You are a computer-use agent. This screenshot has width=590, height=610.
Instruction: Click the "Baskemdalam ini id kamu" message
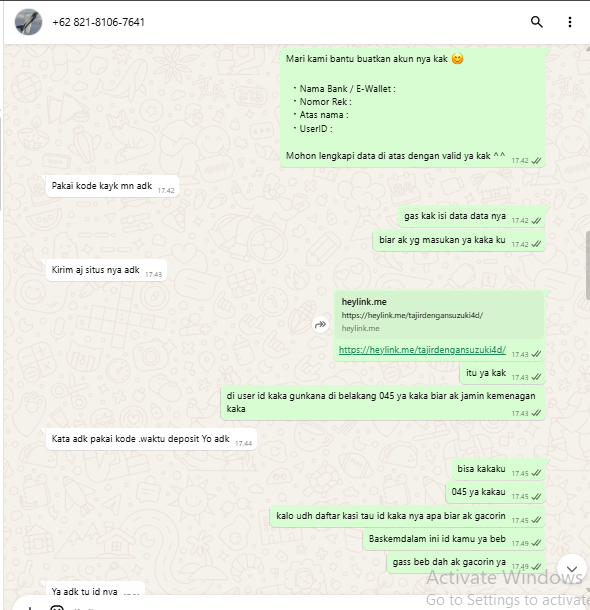click(454, 539)
